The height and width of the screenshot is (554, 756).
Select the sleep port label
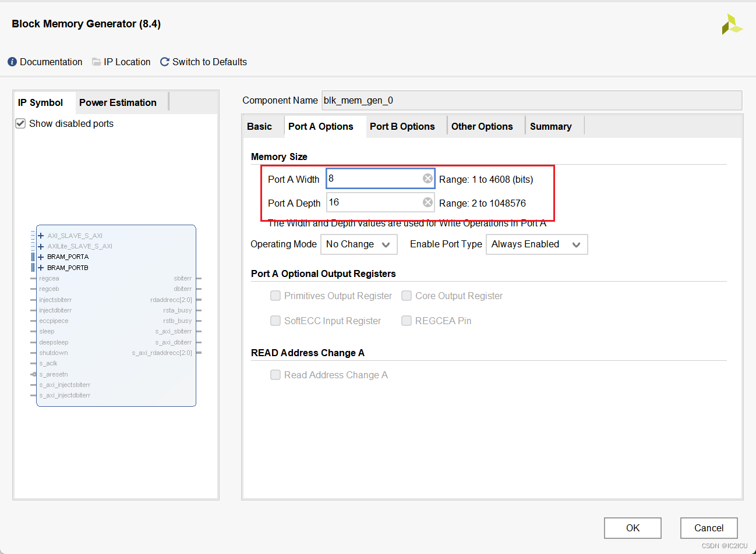click(x=47, y=332)
